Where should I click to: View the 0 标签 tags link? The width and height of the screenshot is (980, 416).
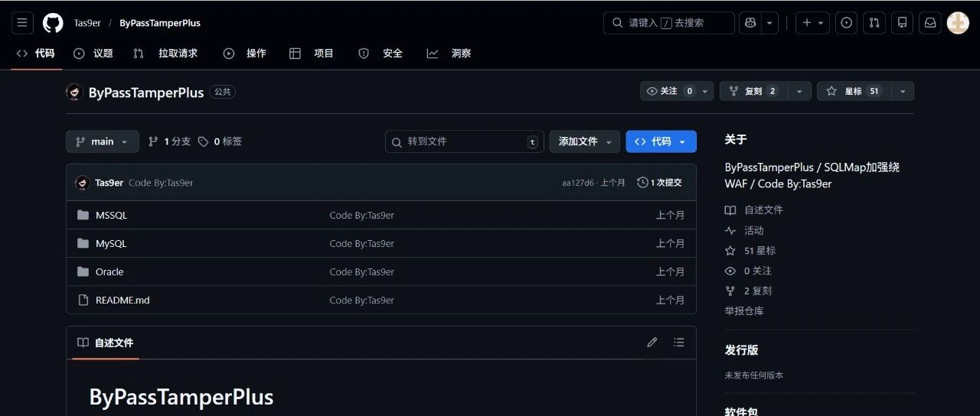click(220, 141)
